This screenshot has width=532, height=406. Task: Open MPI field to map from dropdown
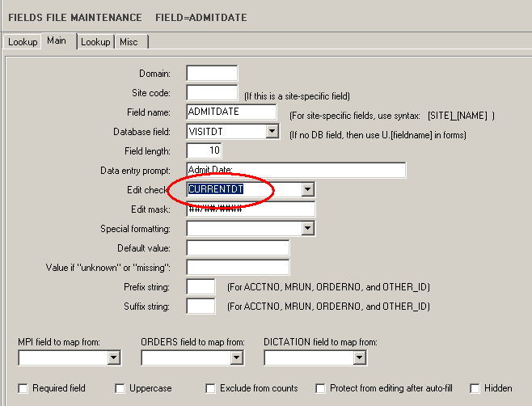113,357
